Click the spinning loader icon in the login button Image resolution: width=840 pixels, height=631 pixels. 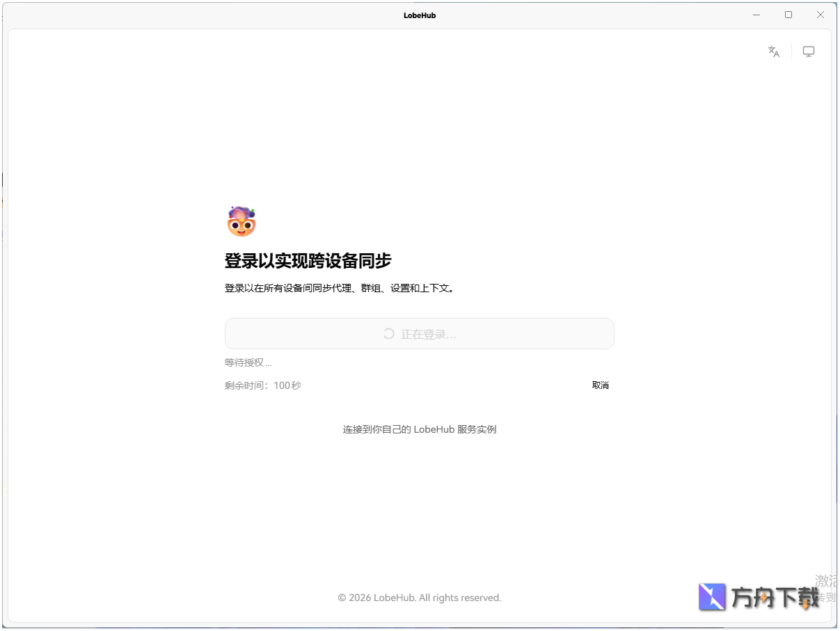388,334
